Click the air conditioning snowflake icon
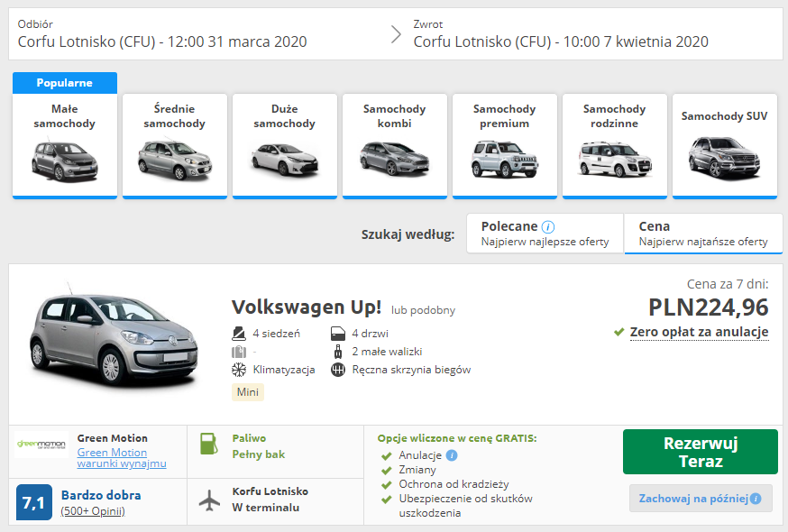 click(239, 370)
